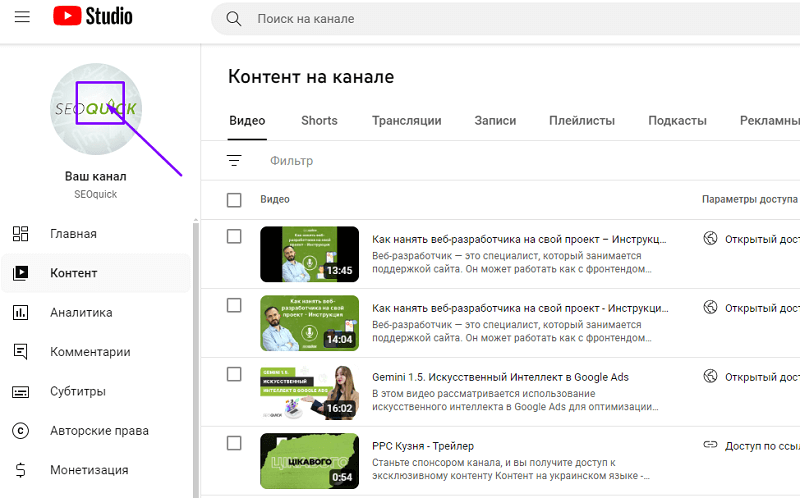Switch to the Трансляции tab

click(x=407, y=121)
